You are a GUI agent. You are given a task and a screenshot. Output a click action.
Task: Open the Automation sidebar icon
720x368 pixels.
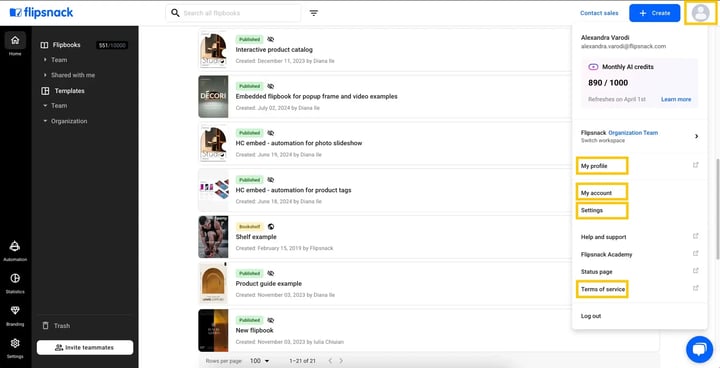coord(15,246)
